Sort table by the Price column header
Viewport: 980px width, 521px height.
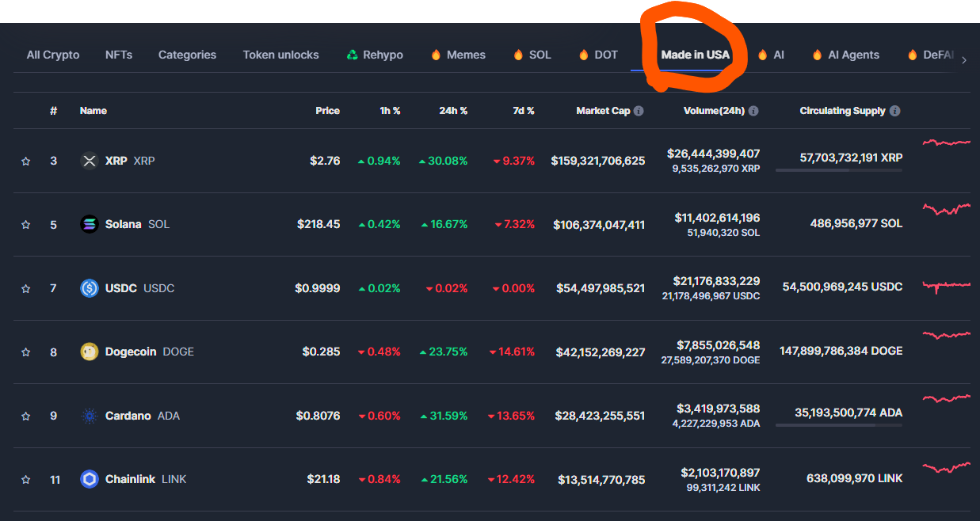click(x=327, y=111)
